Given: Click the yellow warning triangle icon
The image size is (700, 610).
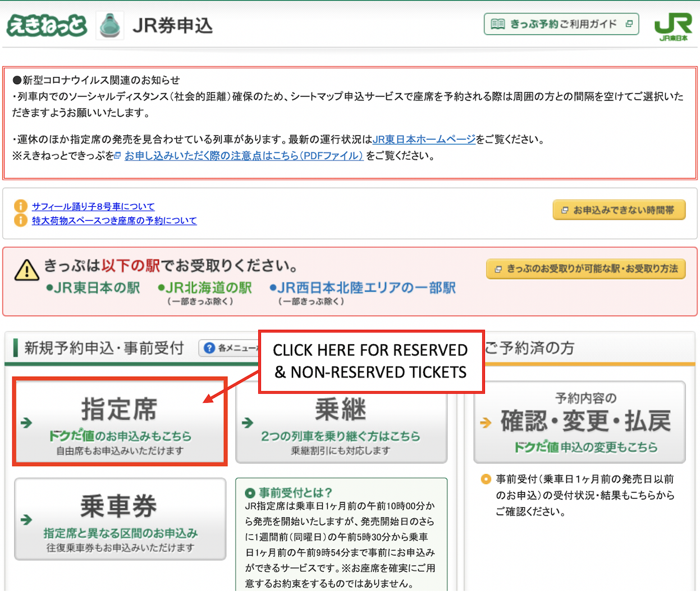Looking at the screenshot, I should tap(26, 270).
